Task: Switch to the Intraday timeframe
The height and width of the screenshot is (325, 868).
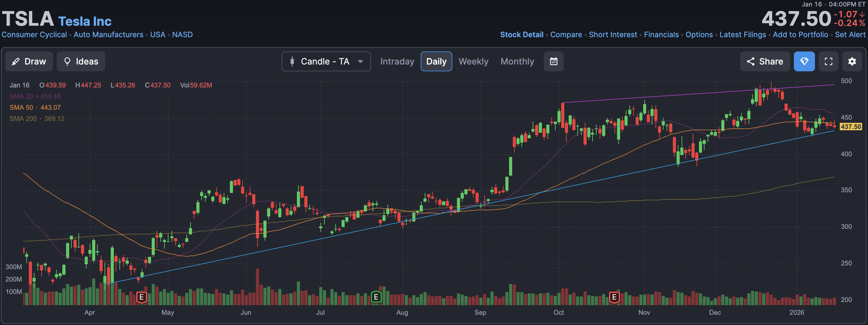Action: (397, 61)
